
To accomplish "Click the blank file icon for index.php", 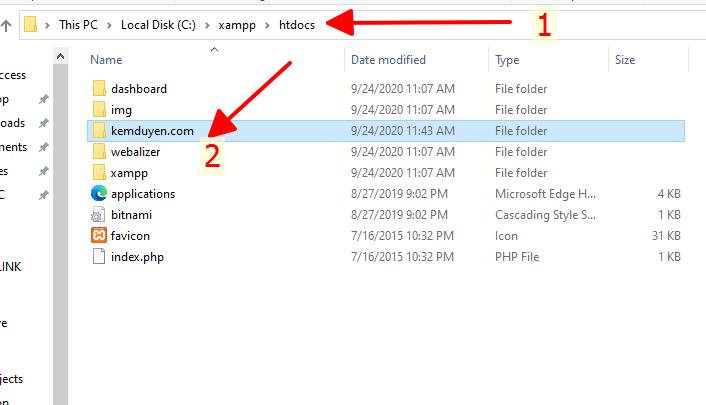I will click(99, 256).
